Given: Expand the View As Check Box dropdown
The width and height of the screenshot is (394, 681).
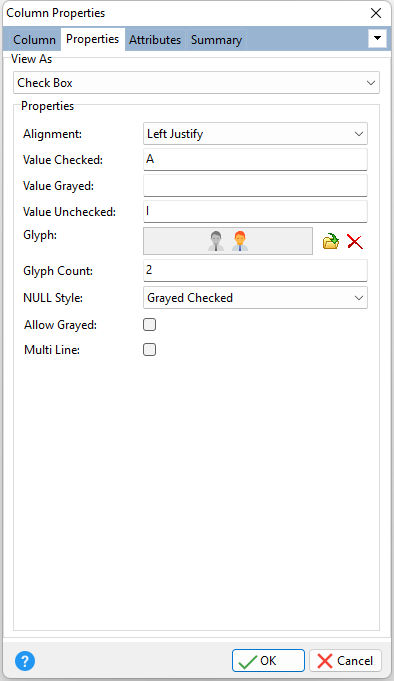Looking at the screenshot, I should [196, 83].
